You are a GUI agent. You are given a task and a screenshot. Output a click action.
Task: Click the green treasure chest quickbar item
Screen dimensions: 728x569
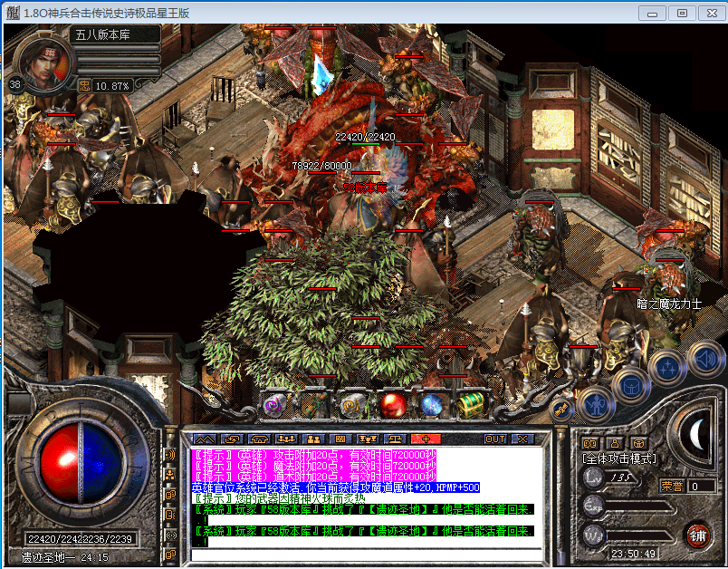click(x=468, y=405)
